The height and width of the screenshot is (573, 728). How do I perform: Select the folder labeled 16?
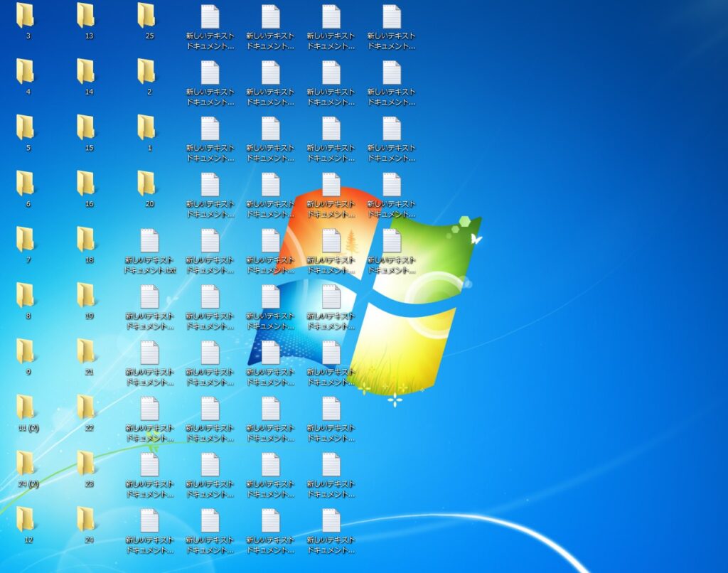point(86,184)
